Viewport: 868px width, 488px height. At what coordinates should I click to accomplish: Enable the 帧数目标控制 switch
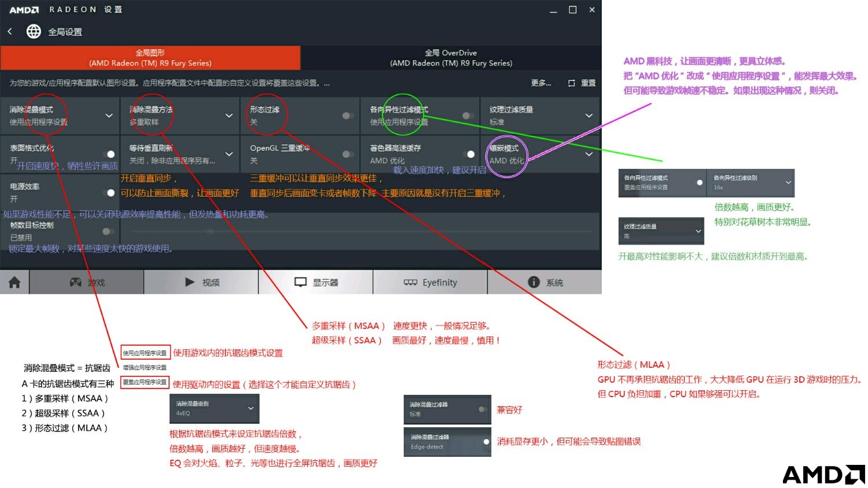tap(108, 231)
